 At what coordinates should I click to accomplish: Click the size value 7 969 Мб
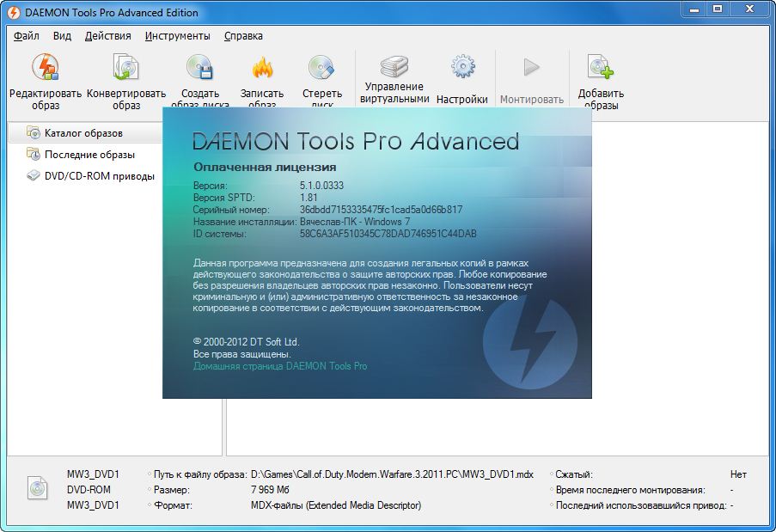270,490
